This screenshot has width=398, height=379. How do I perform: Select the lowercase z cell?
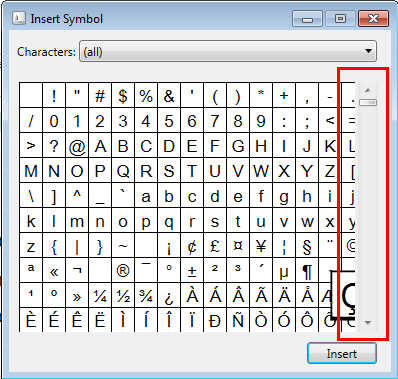coord(31,246)
